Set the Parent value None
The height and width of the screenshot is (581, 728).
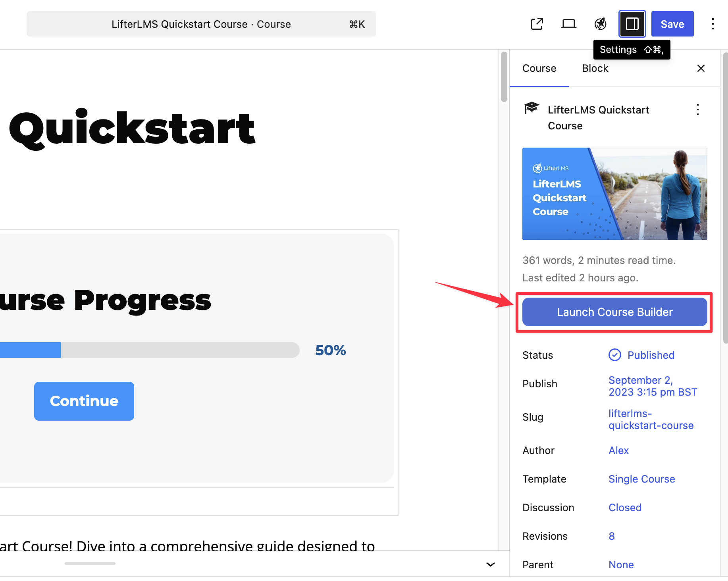tap(621, 565)
